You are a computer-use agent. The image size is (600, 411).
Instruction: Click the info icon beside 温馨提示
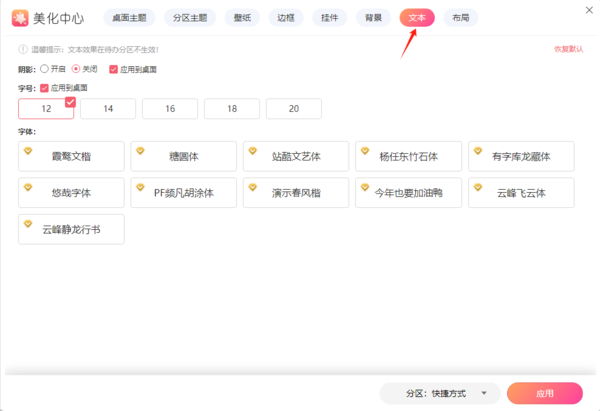pyautogui.click(x=22, y=49)
